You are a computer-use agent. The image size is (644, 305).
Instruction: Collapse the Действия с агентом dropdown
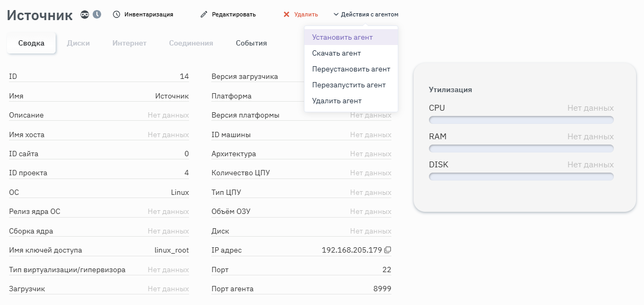365,14
